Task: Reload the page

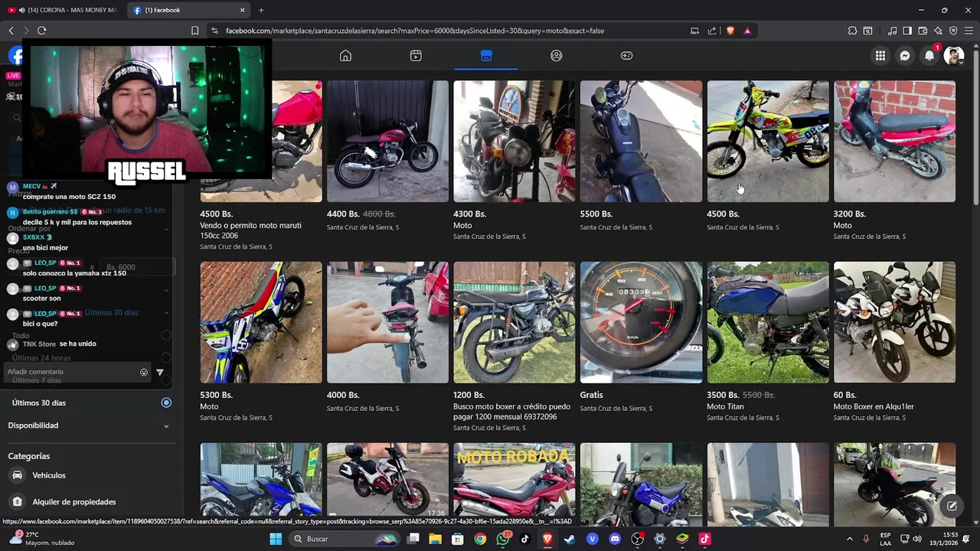Action: (x=41, y=31)
